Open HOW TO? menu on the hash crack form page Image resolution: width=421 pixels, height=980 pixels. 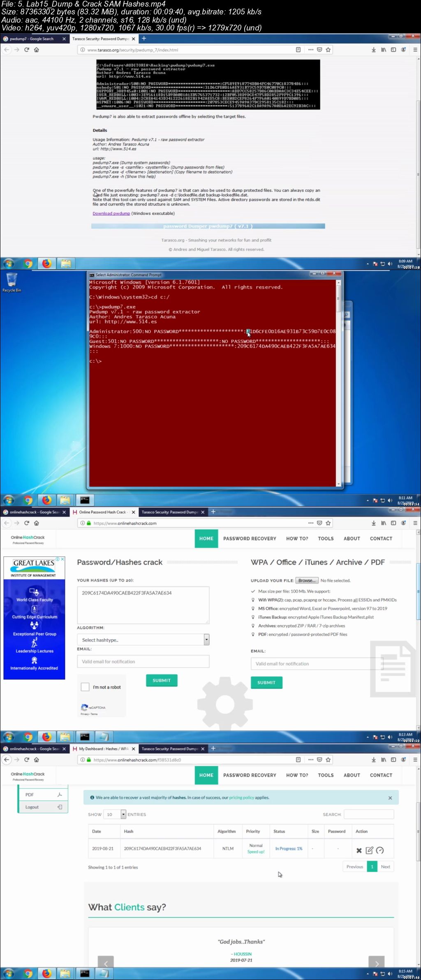click(x=297, y=538)
